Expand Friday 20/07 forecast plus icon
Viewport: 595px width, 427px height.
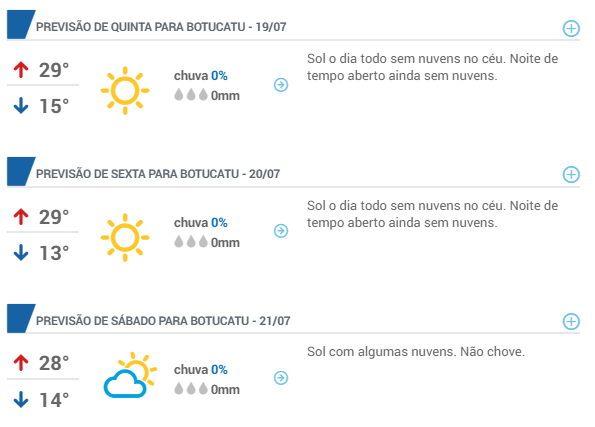[x=571, y=175]
